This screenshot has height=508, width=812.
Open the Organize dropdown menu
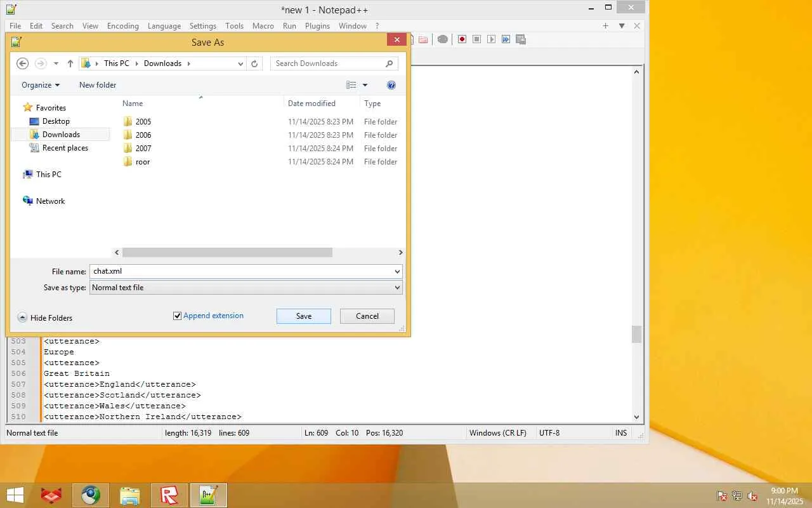pyautogui.click(x=41, y=85)
